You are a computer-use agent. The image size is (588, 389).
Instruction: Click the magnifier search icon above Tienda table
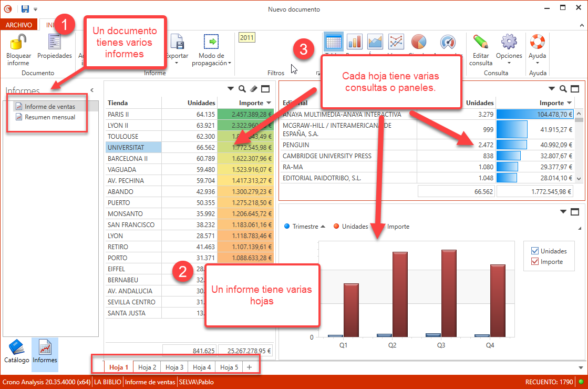[x=242, y=89]
